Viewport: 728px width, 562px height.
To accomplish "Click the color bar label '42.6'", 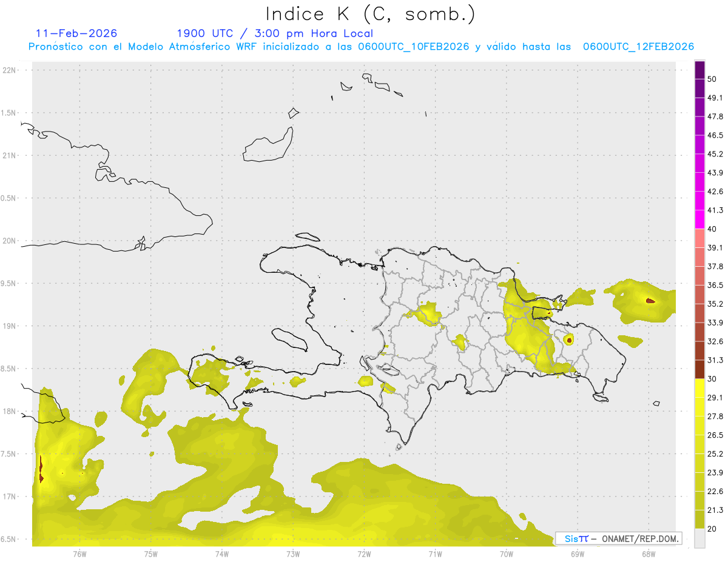I will coord(715,192).
